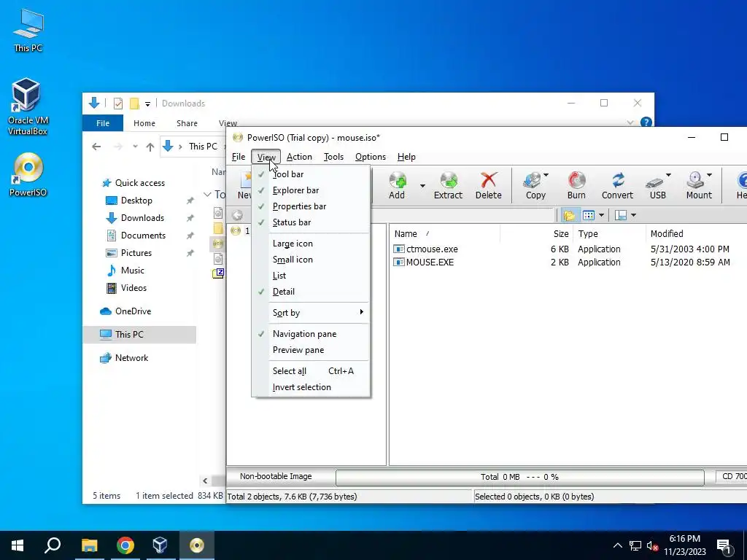Image resolution: width=747 pixels, height=560 pixels.
Task: Click the Convert toolbar icon
Action: tap(617, 186)
